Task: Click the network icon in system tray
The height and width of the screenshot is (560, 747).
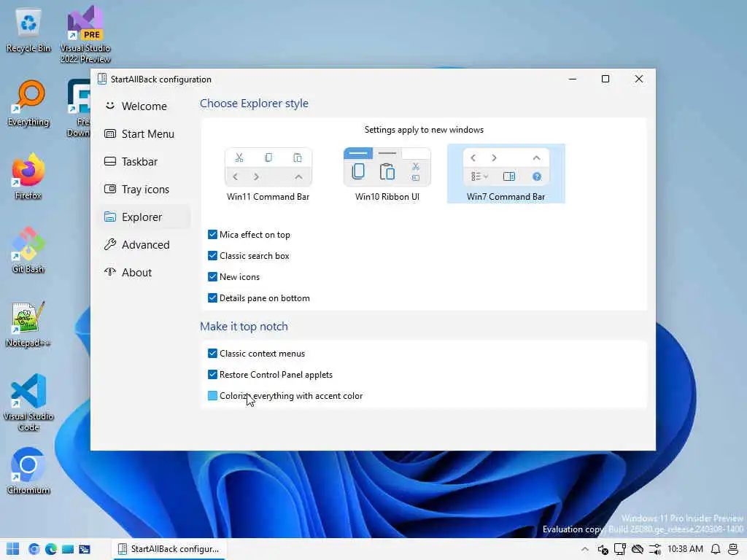Action: click(x=620, y=550)
